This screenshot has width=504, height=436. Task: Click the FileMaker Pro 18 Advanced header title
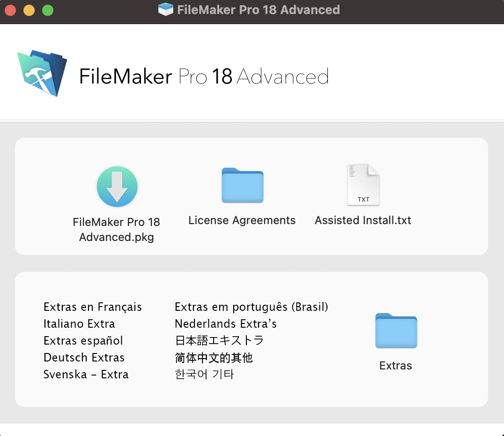204,76
